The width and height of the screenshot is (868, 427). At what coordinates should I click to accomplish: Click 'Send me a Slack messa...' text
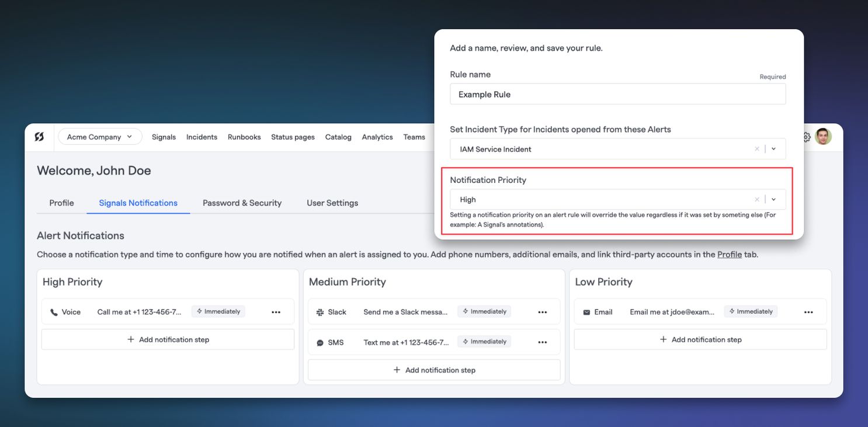pyautogui.click(x=405, y=312)
